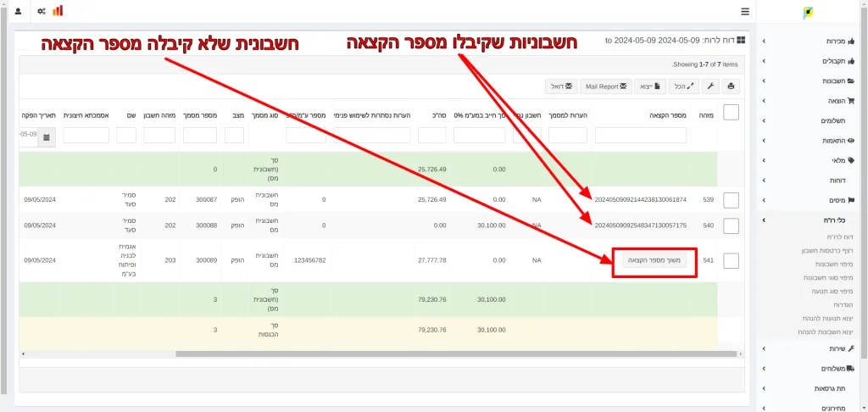The height and width of the screenshot is (412, 868).
Task: Open מיפוי חשבונות submenu item
Action: click(835, 264)
